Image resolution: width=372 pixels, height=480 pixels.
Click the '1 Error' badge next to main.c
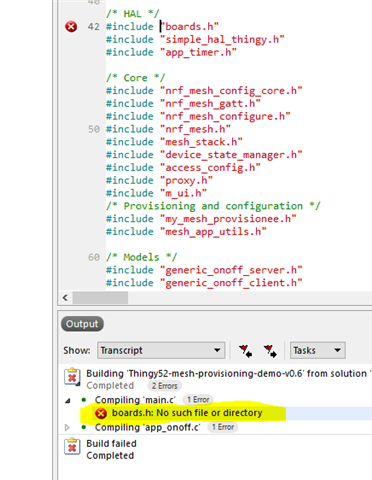tap(198, 399)
